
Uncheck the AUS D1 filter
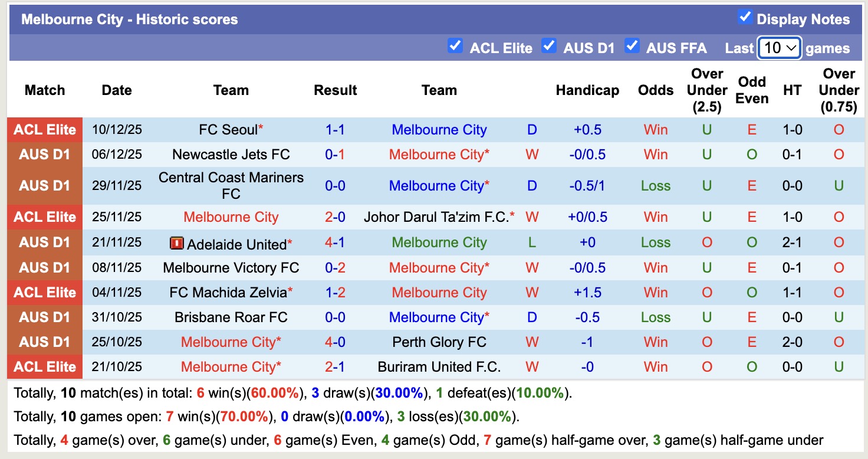click(549, 45)
